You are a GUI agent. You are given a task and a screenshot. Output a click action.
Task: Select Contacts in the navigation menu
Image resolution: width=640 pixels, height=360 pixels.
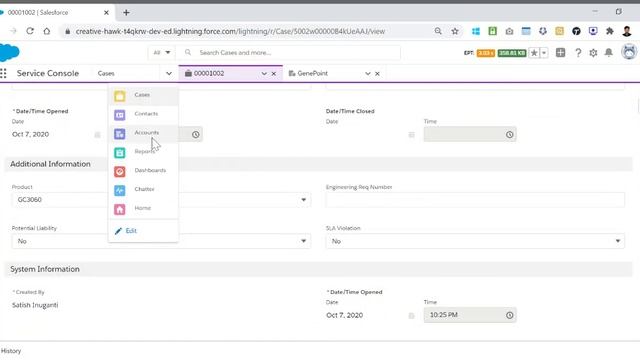point(143,114)
